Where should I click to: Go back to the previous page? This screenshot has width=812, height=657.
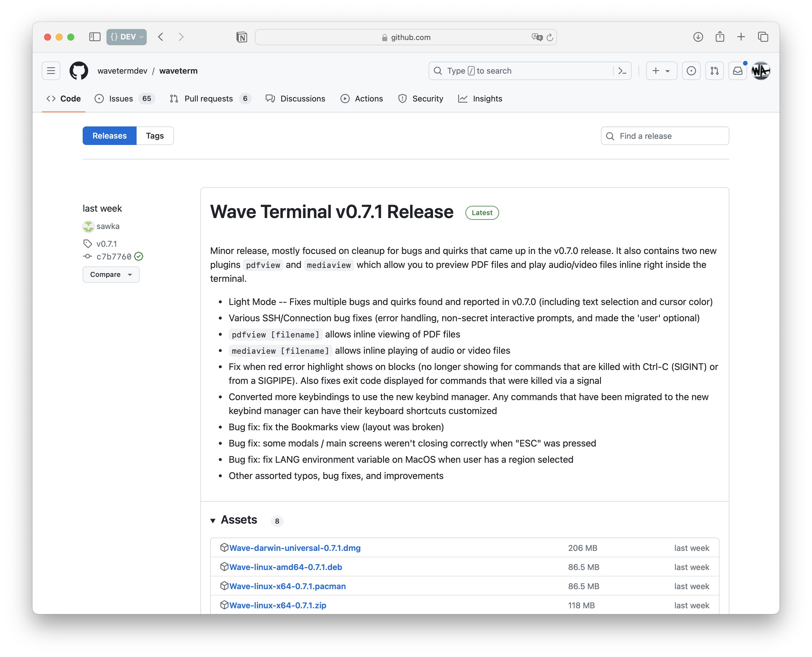(x=161, y=37)
